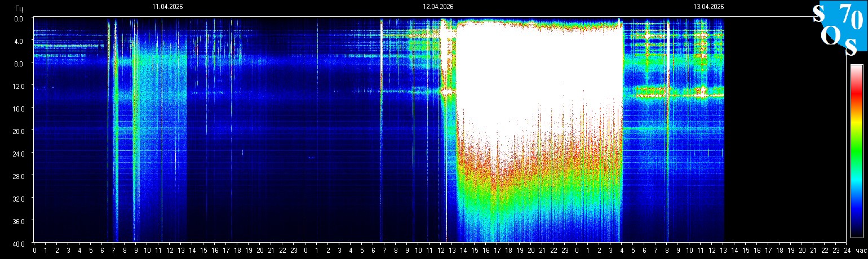Click the 11.04.2026 date label
Image resolution: width=868 pixels, height=259 pixels.
tap(167, 7)
